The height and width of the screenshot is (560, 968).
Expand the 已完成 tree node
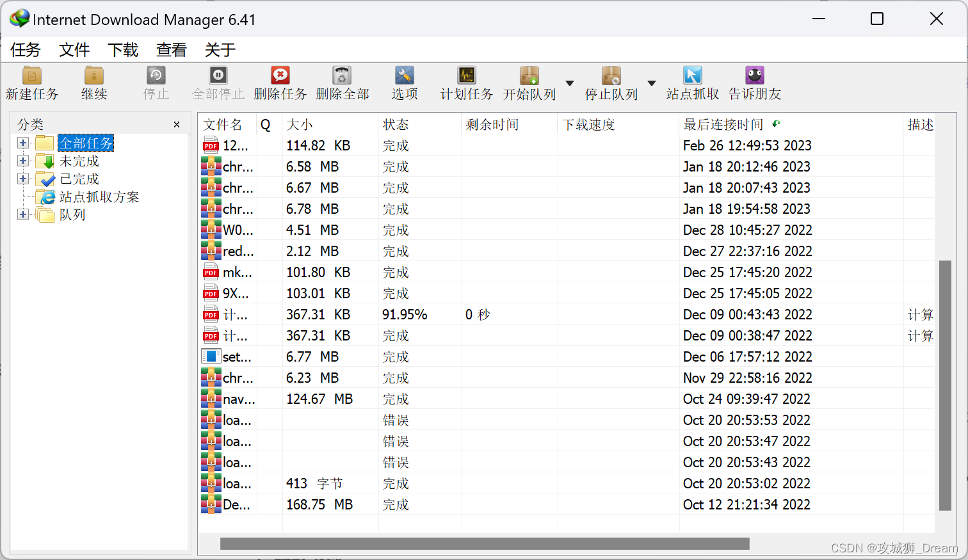23,179
